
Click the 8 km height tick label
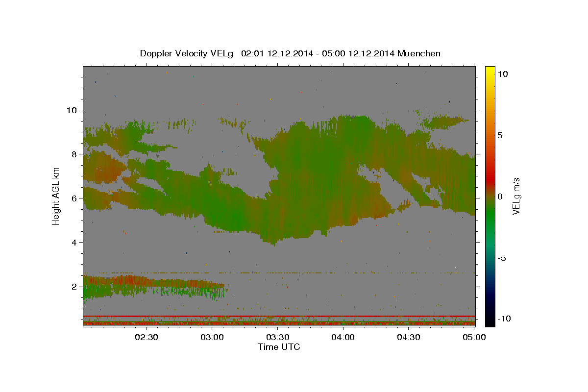75,154
